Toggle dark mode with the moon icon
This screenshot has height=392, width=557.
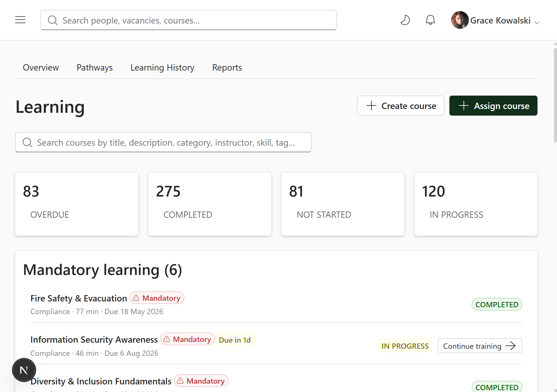pos(405,20)
